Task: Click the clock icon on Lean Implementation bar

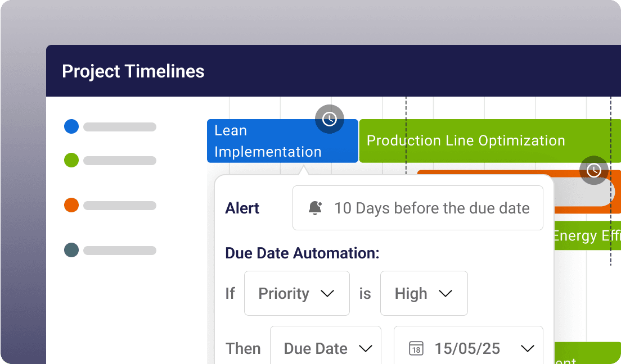Action: click(329, 119)
